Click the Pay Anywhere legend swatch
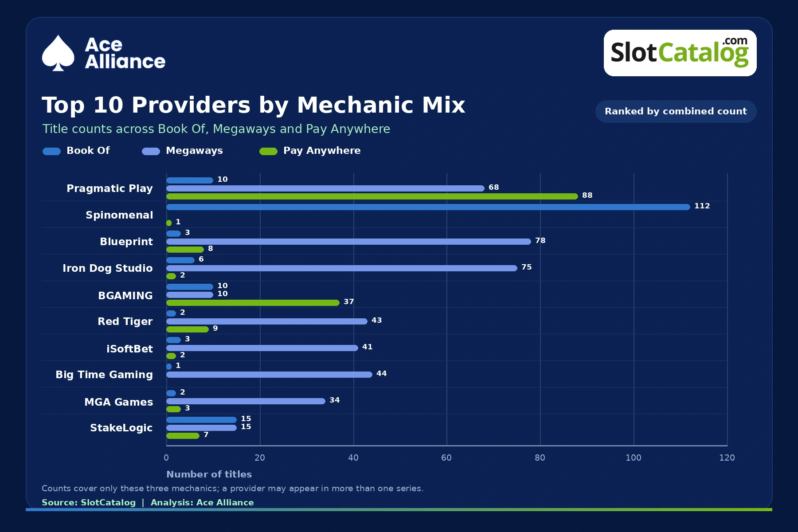 (268, 151)
